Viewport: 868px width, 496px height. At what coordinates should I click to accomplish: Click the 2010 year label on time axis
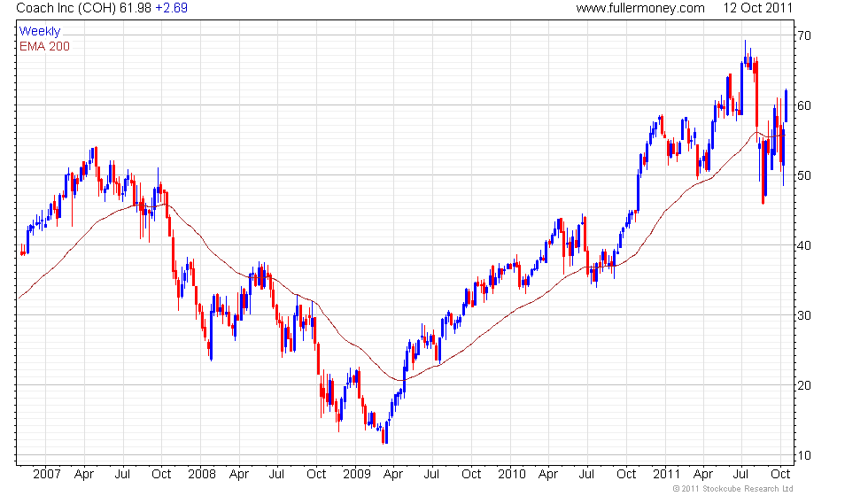point(512,475)
